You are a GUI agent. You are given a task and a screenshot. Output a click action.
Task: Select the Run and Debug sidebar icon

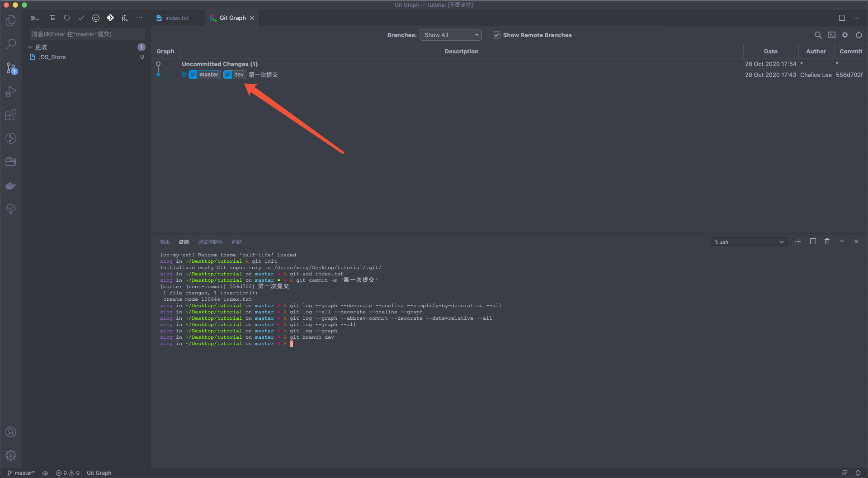click(11, 91)
